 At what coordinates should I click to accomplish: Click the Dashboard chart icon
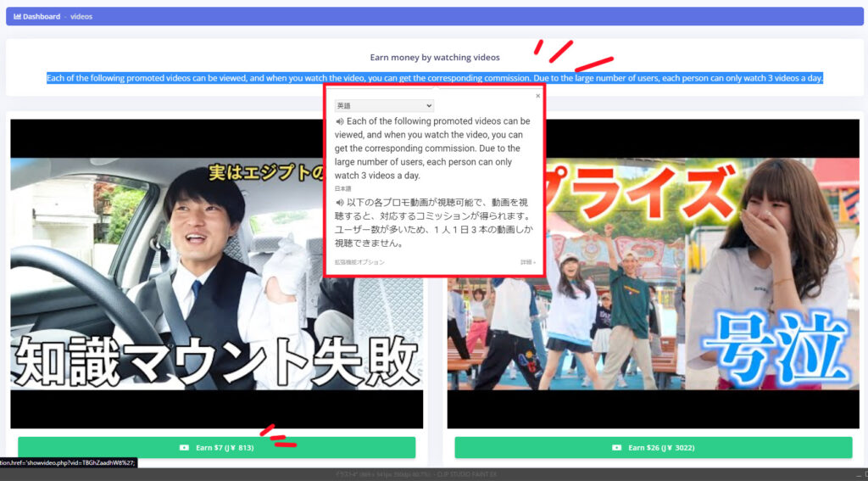[17, 17]
